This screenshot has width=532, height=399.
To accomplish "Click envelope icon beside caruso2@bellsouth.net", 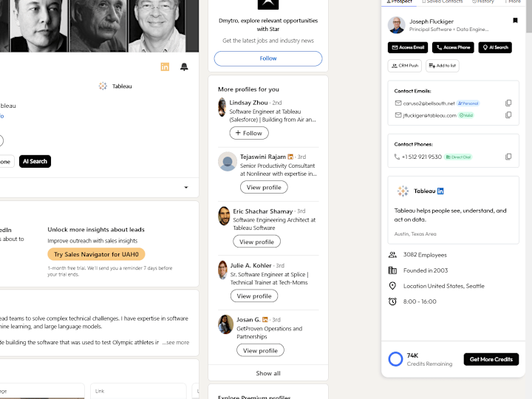I will point(398,103).
